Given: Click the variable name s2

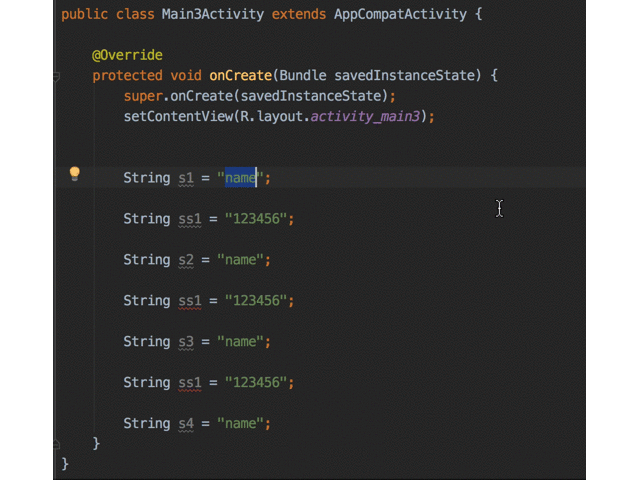Looking at the screenshot, I should tap(186, 260).
